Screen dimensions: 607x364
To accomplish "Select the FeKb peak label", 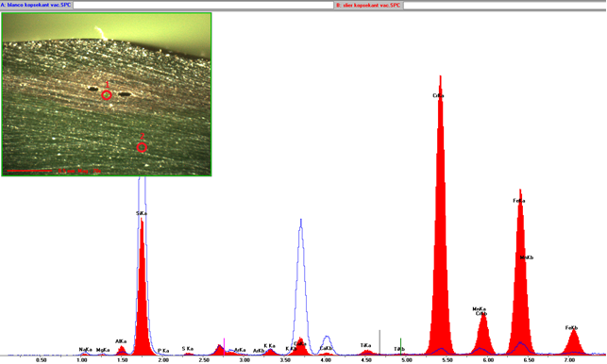I will point(571,328).
